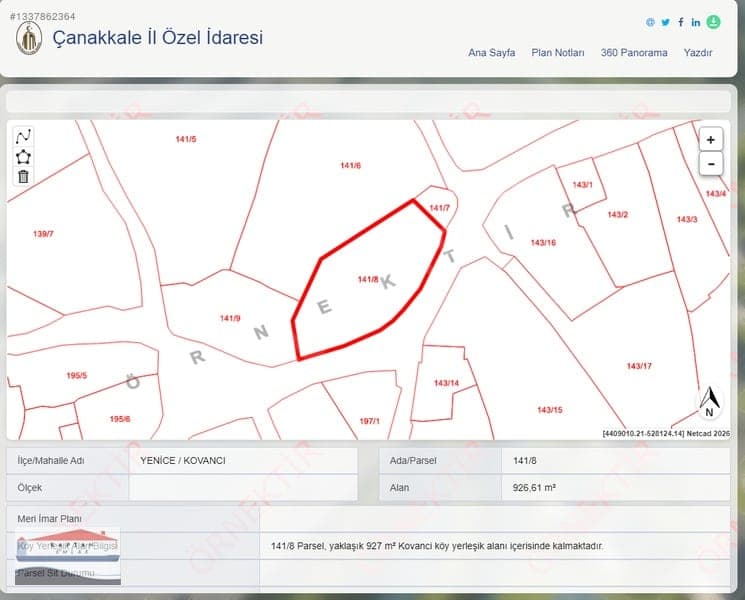
Task: Click the Alan value 926,61 m² cell
Action: (616, 488)
